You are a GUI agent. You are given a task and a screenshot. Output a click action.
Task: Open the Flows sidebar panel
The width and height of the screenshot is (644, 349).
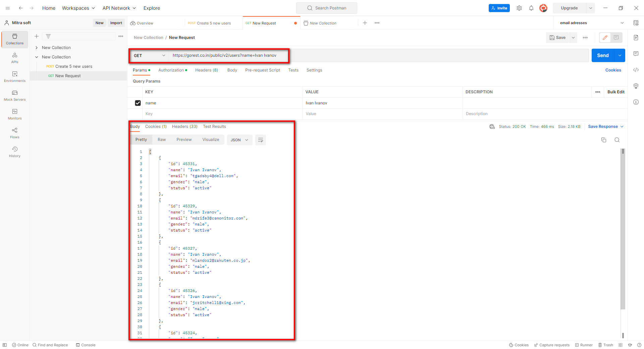click(x=15, y=133)
